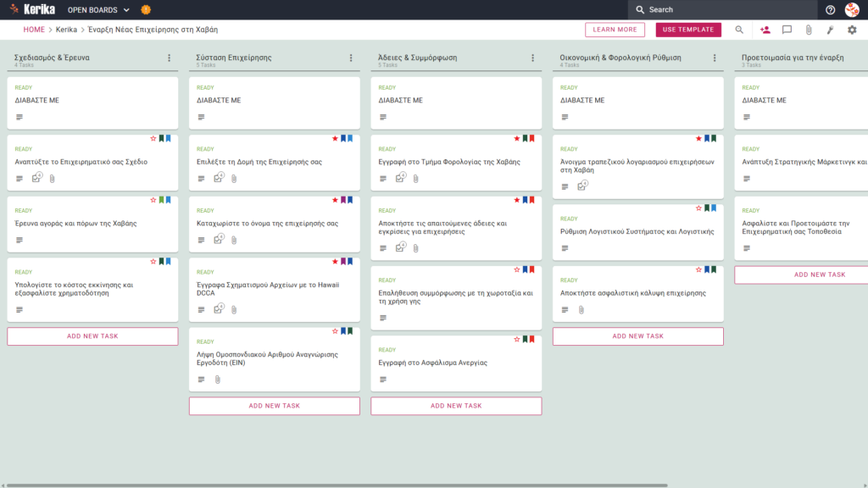Select the 'Σχεδιασμός & Έρευνα' column title
The image size is (868, 488).
tap(52, 58)
